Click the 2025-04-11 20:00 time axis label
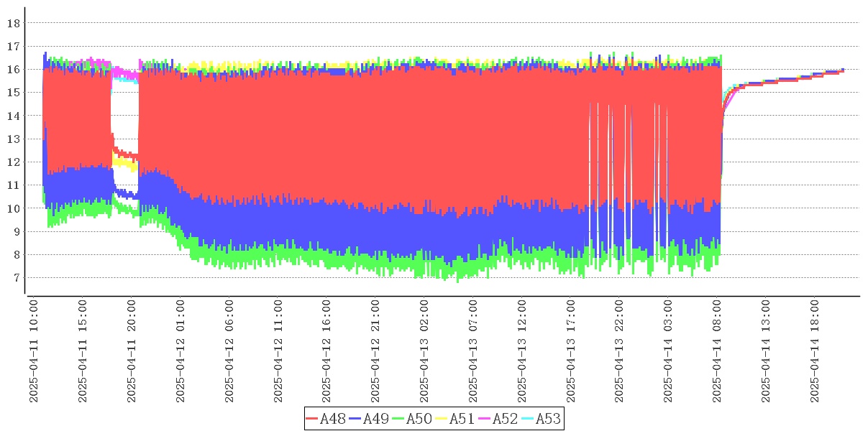 [x=131, y=352]
